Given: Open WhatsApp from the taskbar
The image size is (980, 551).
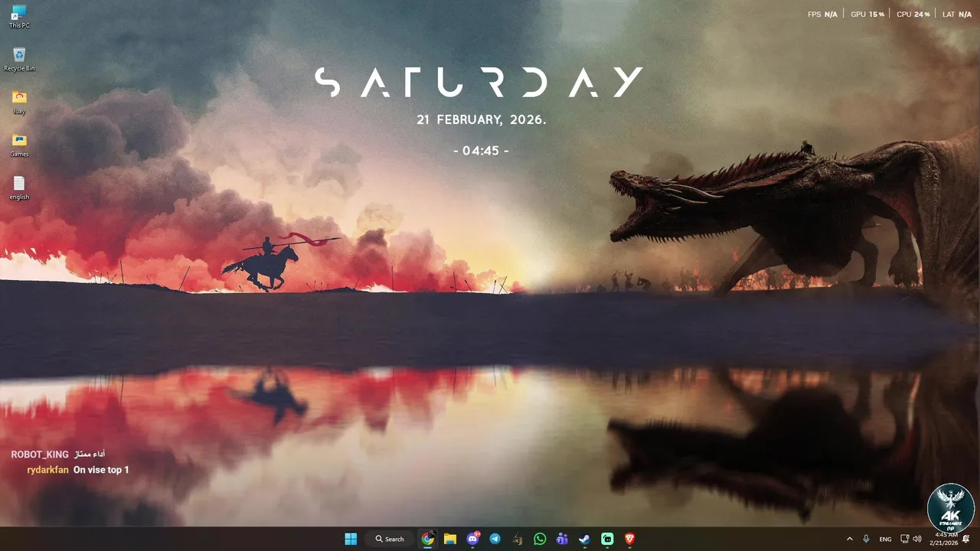Looking at the screenshot, I should 540,539.
